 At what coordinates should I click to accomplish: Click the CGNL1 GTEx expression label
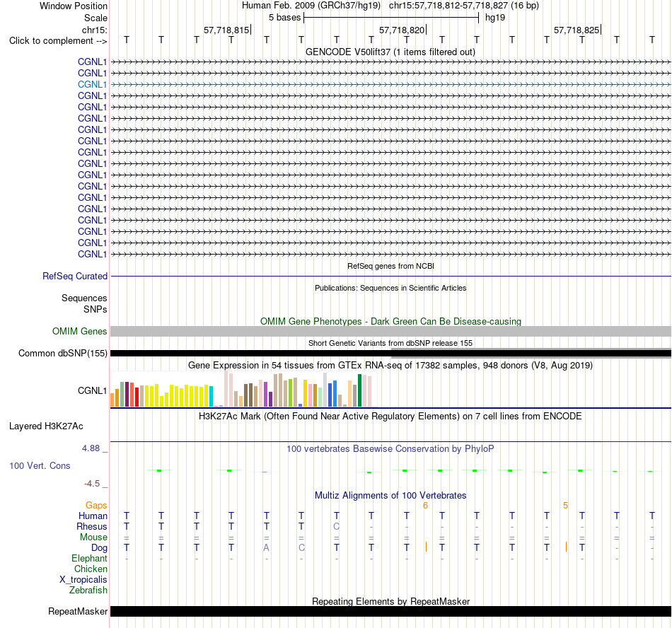coord(92,390)
